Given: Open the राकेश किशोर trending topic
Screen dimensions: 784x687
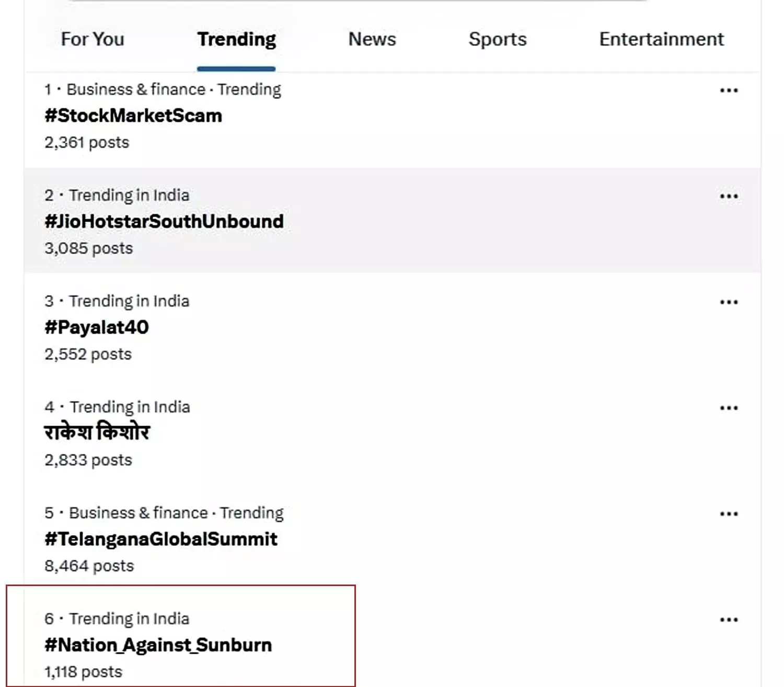Looking at the screenshot, I should [97, 432].
